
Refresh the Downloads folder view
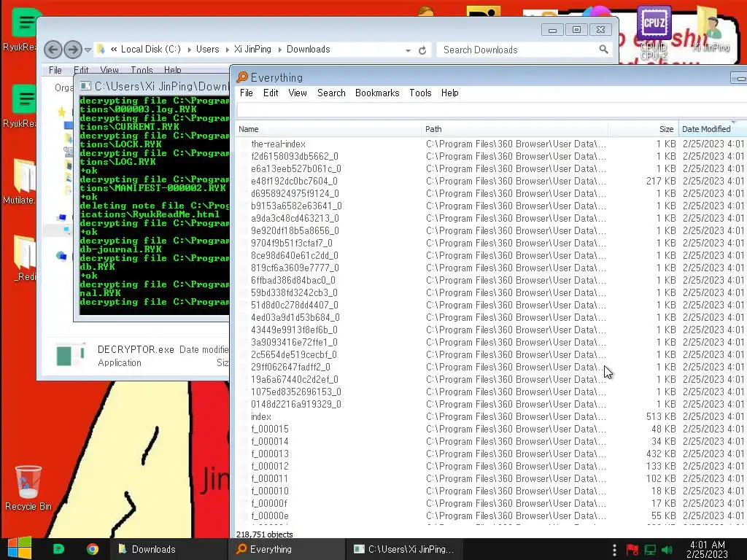(422, 50)
